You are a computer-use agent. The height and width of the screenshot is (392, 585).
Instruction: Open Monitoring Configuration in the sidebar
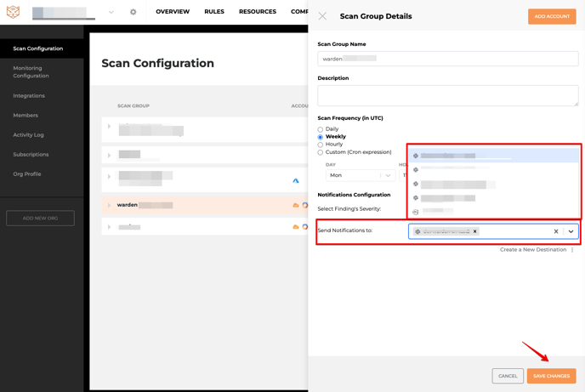[x=31, y=72]
